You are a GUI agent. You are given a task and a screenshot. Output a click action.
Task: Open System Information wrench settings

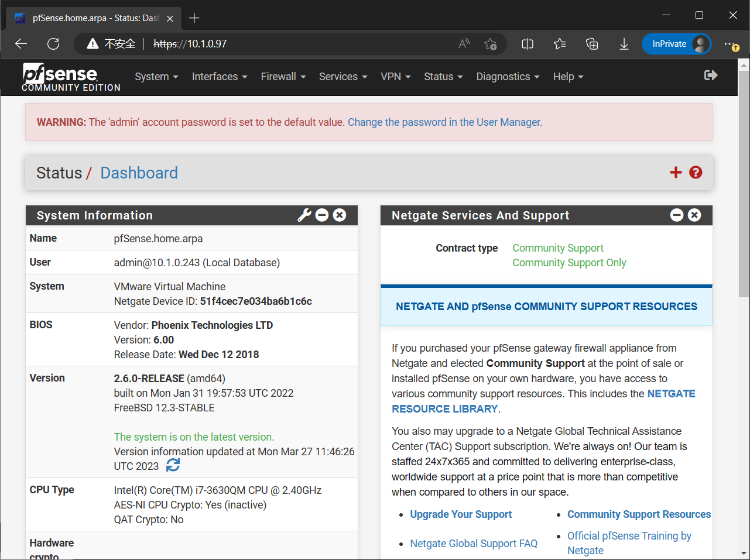coord(304,215)
